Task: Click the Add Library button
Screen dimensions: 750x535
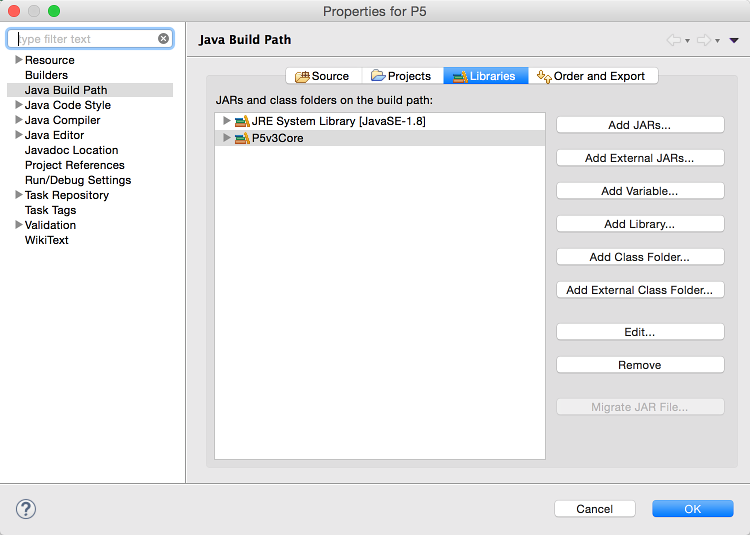Action: tap(639, 224)
